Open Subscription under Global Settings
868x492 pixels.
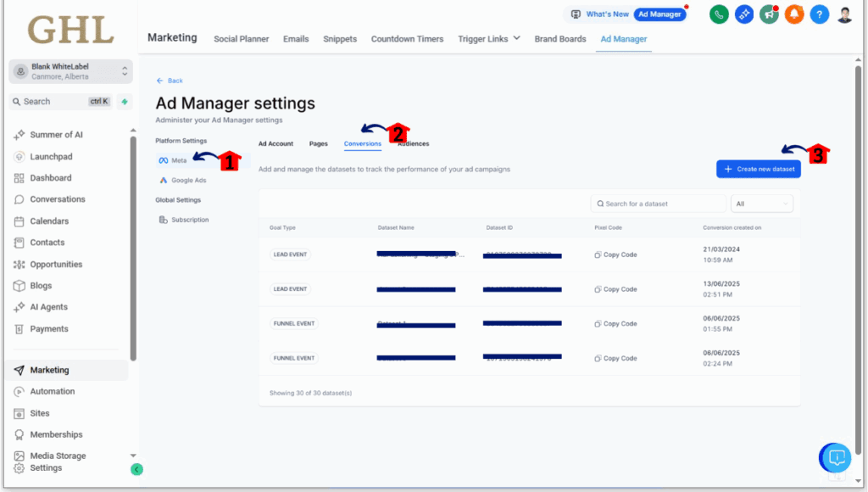pyautogui.click(x=184, y=220)
